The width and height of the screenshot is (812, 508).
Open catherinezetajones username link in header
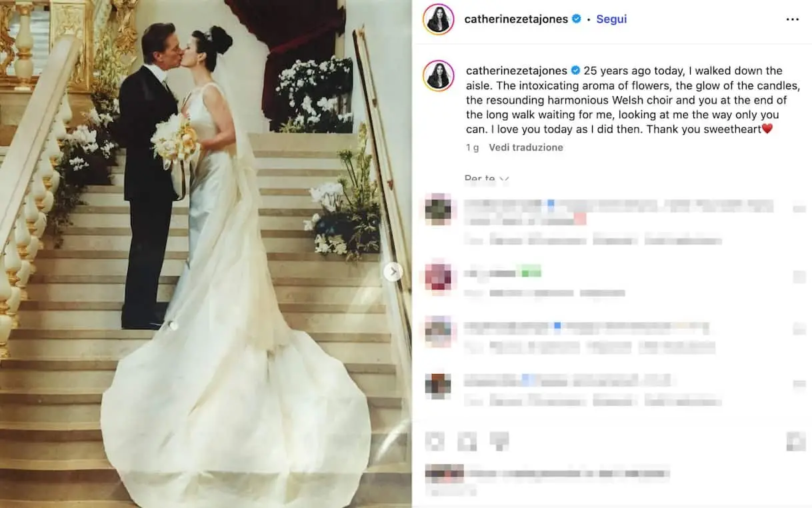click(x=516, y=19)
